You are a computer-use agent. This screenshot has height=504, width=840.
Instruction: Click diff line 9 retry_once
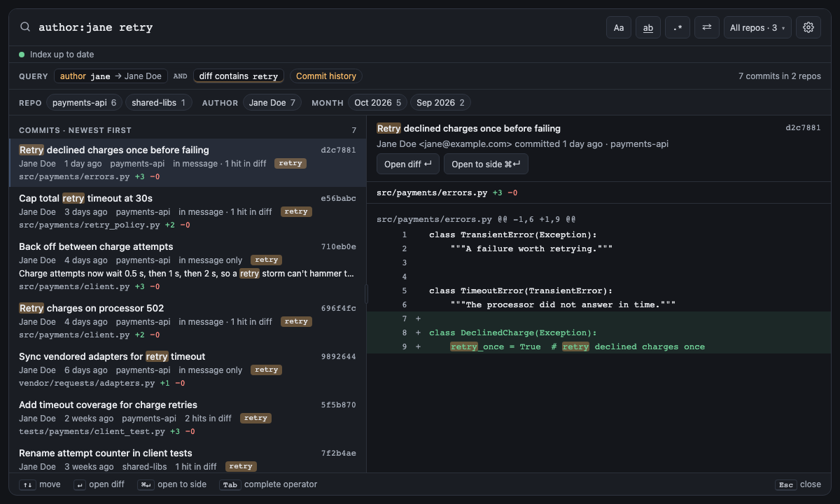pos(598,346)
